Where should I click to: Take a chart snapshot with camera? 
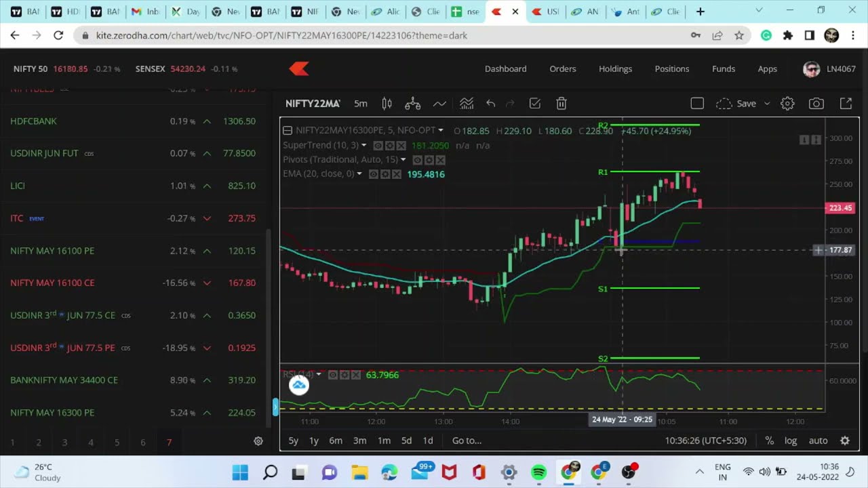pos(816,104)
